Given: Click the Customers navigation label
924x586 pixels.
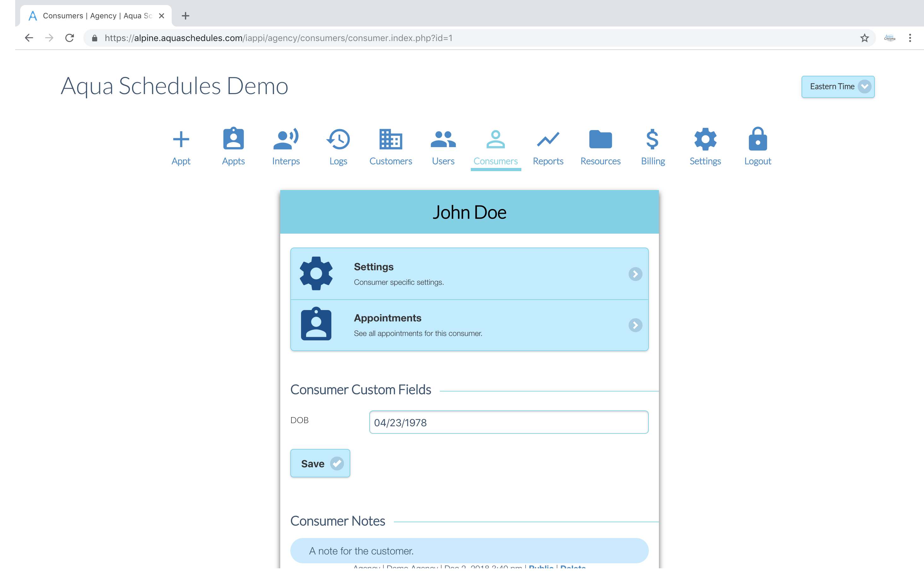Looking at the screenshot, I should (391, 161).
